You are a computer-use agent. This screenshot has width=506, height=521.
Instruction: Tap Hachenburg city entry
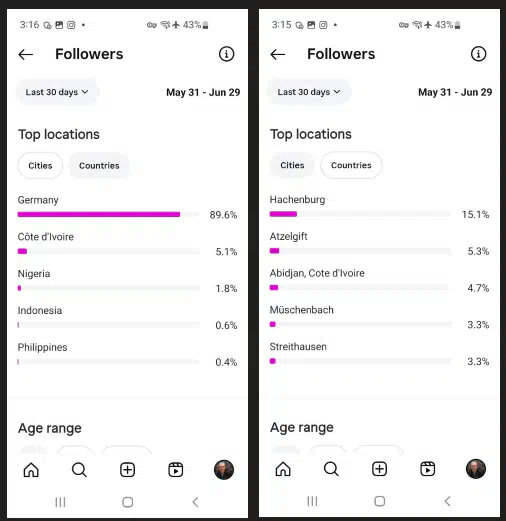[x=379, y=207]
